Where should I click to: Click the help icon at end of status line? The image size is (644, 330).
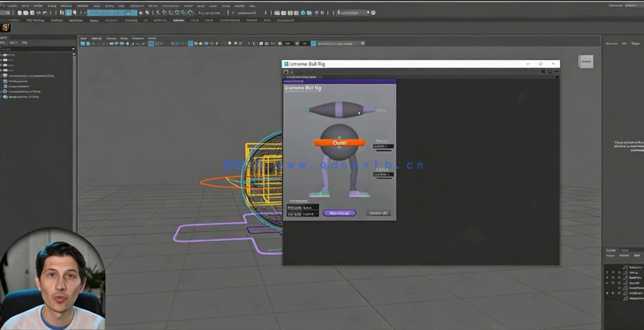(x=374, y=13)
